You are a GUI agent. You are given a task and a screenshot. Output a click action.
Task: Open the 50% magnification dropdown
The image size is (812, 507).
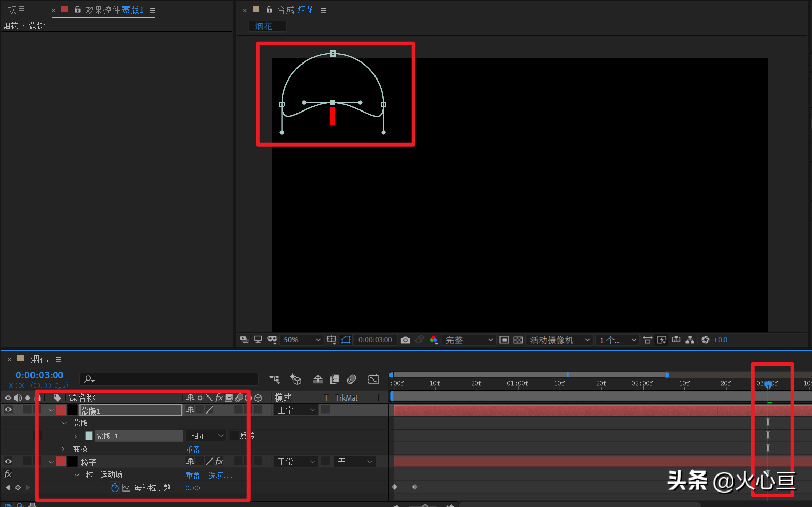pyautogui.click(x=302, y=340)
